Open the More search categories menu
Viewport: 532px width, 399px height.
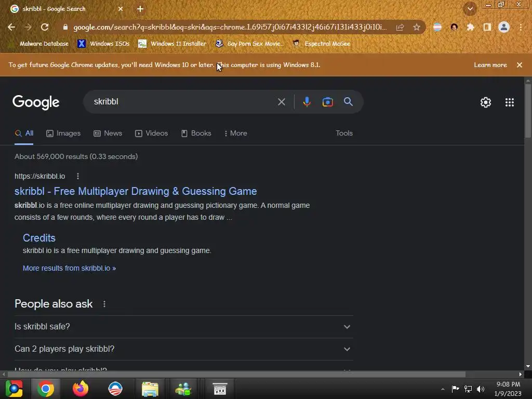[235, 134]
